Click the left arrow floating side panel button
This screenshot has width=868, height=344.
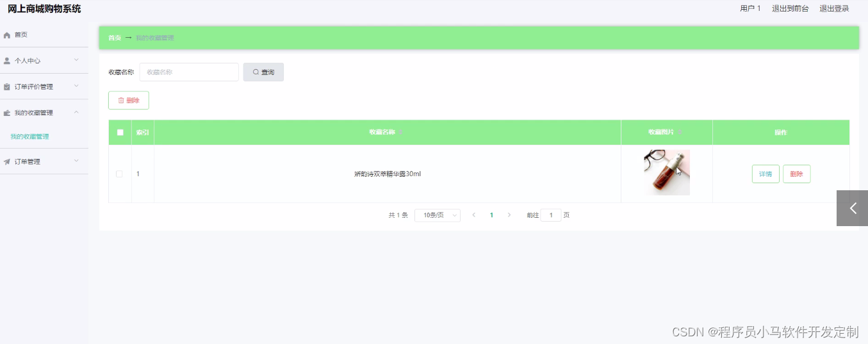click(x=853, y=208)
